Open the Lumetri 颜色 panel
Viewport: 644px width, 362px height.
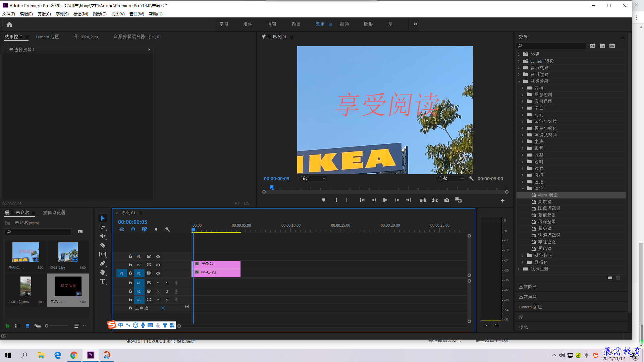[530, 307]
